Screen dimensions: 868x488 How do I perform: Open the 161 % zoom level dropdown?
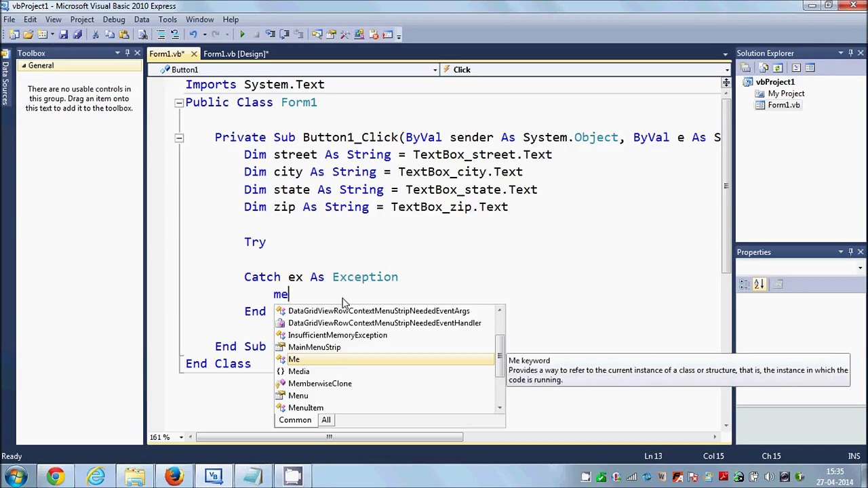181,437
